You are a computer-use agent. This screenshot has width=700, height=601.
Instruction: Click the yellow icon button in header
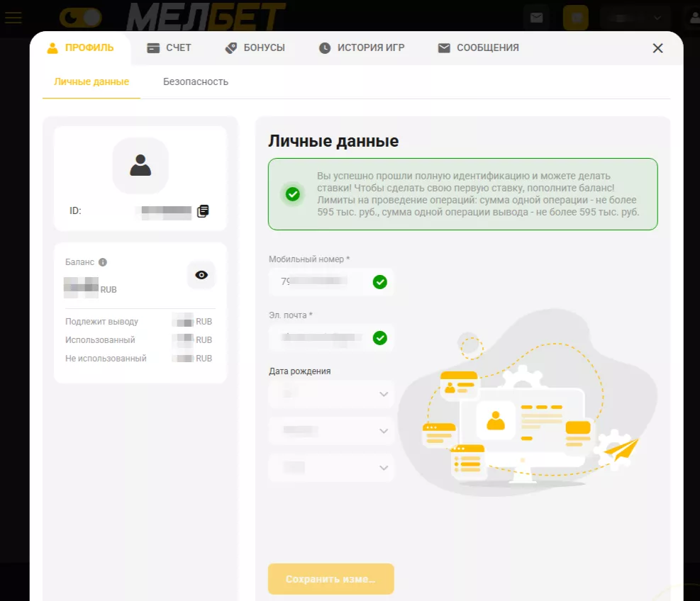tap(575, 18)
